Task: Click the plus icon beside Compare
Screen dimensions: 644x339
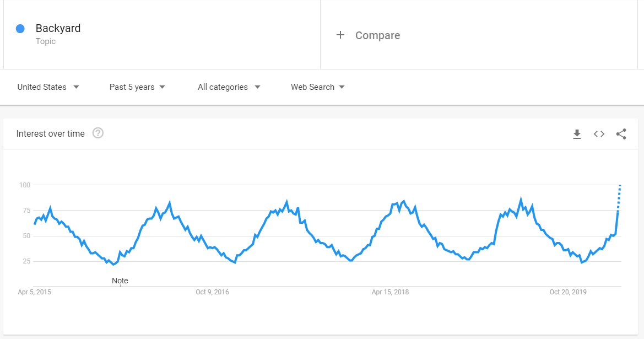Action: [340, 35]
